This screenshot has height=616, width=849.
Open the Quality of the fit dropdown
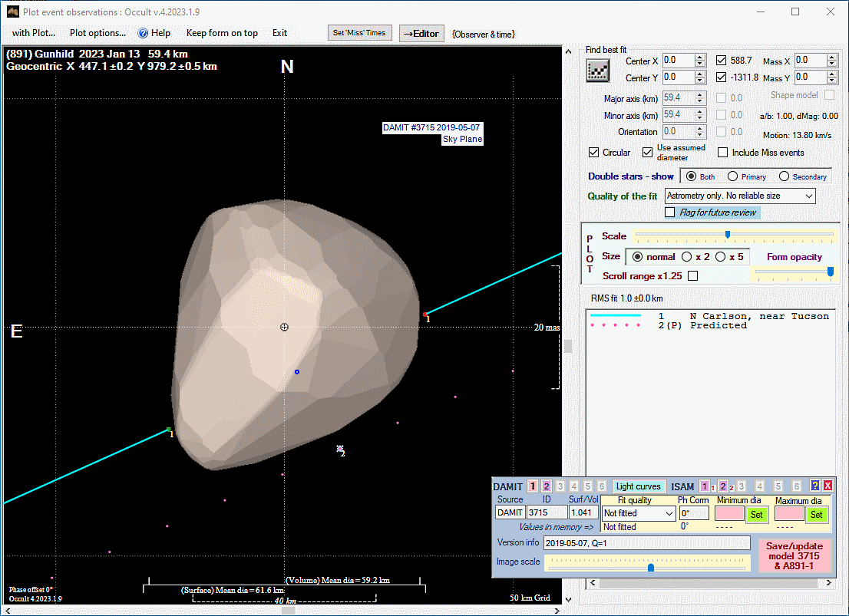coord(740,196)
